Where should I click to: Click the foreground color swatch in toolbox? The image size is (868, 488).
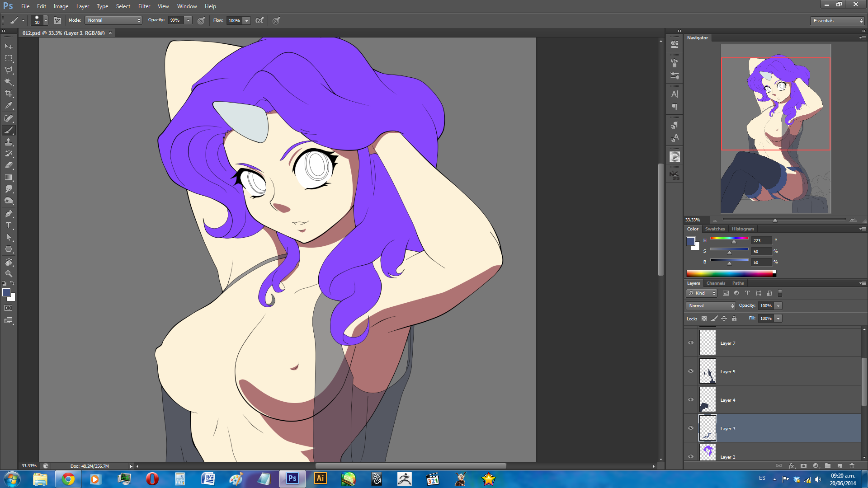[x=6, y=292]
